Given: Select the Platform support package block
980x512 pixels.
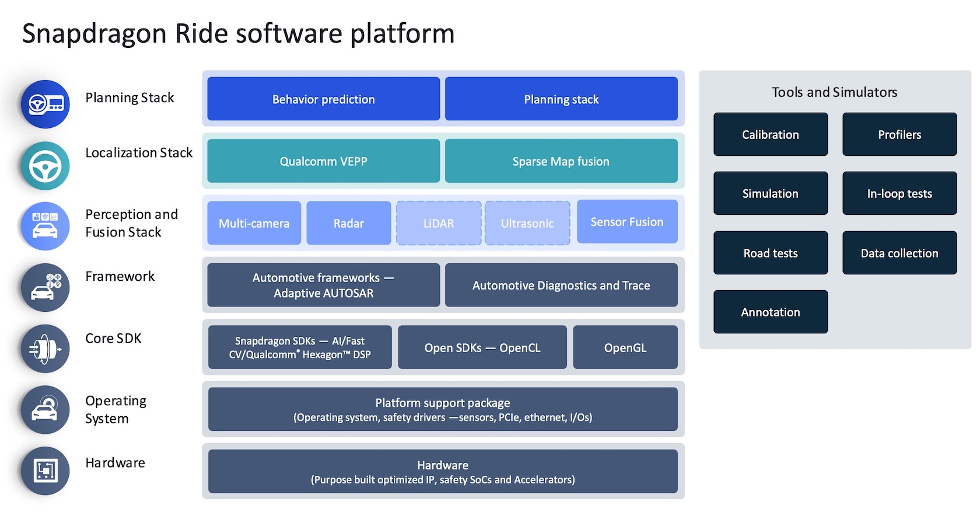Looking at the screenshot, I should [443, 409].
